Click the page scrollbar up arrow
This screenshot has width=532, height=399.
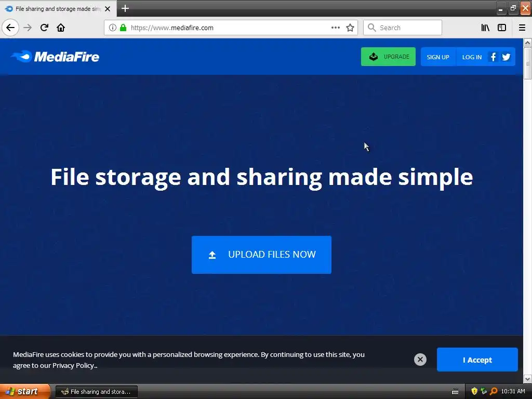click(527, 43)
